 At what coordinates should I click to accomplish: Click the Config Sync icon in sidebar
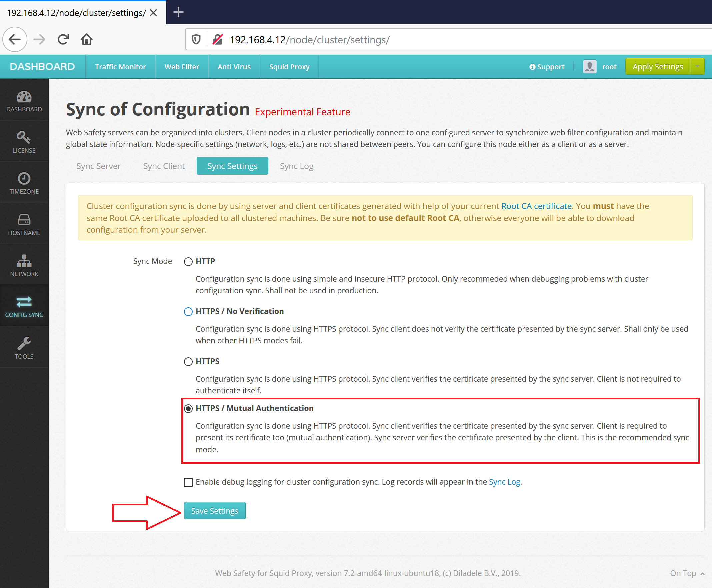(24, 302)
